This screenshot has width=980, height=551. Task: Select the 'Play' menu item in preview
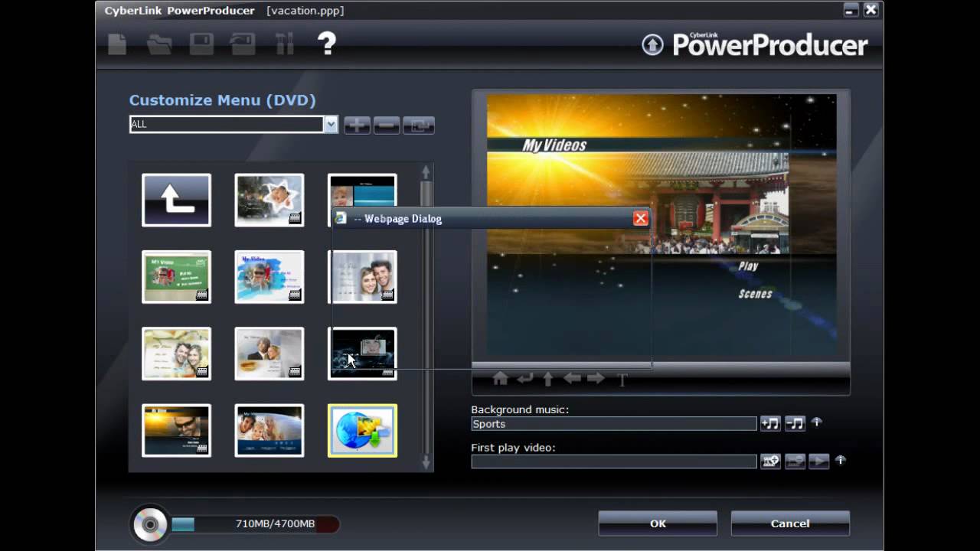(x=748, y=266)
